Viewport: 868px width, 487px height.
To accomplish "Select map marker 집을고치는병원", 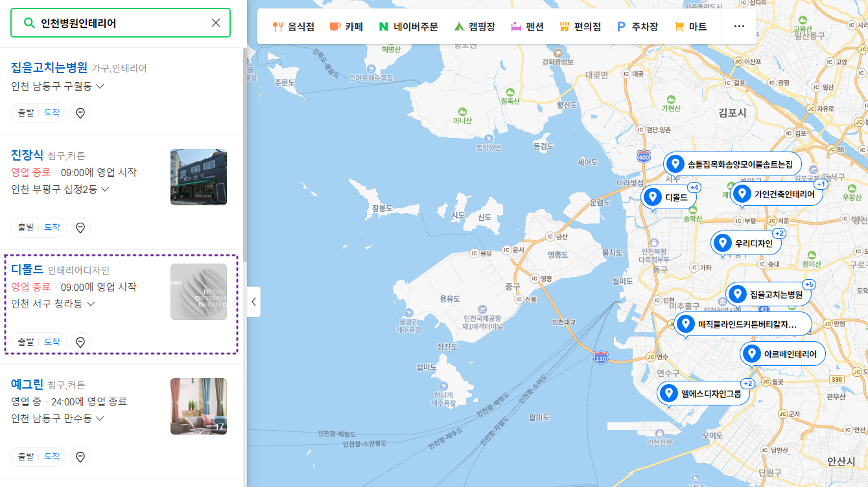I will (768, 294).
